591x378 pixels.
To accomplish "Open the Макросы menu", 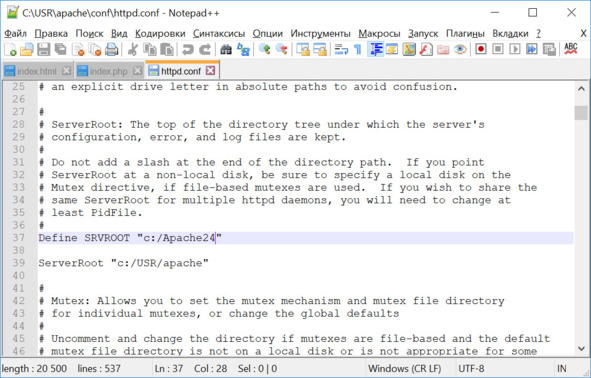I will point(379,34).
